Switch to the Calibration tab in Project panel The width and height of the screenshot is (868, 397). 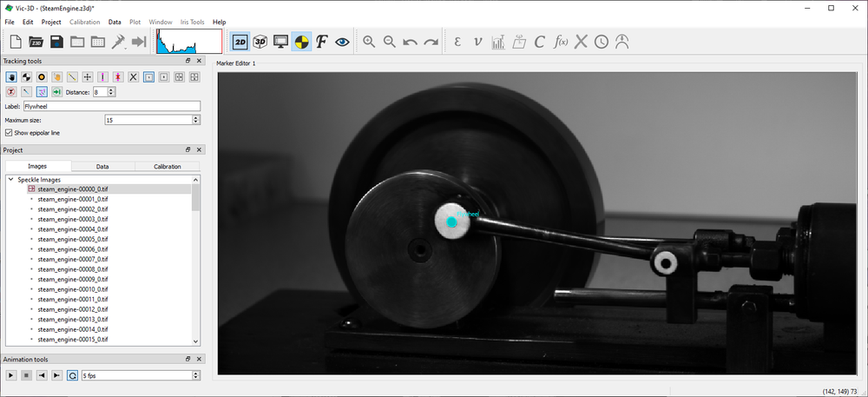click(x=168, y=166)
